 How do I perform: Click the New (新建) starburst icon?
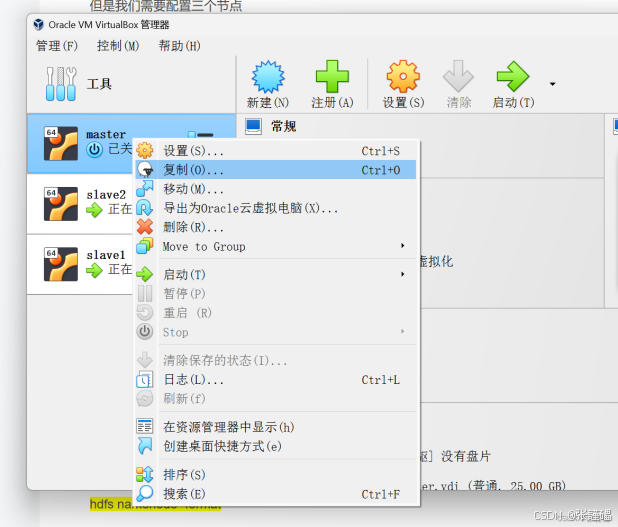tap(268, 77)
